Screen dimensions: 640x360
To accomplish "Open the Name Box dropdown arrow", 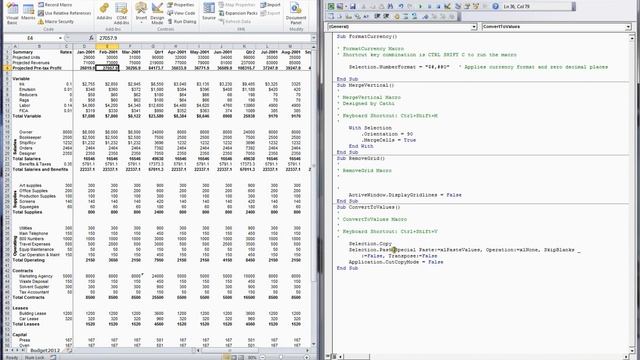I will pos(60,38).
